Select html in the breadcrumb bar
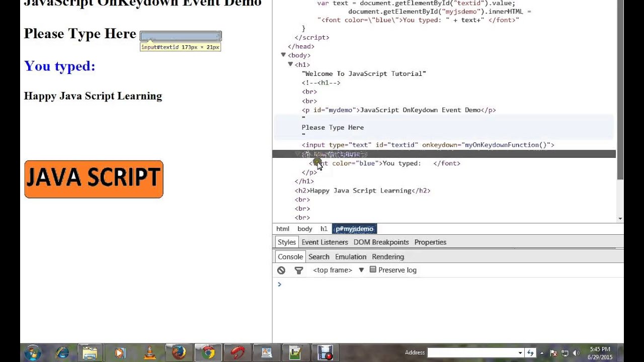The image size is (644, 362). 283,229
